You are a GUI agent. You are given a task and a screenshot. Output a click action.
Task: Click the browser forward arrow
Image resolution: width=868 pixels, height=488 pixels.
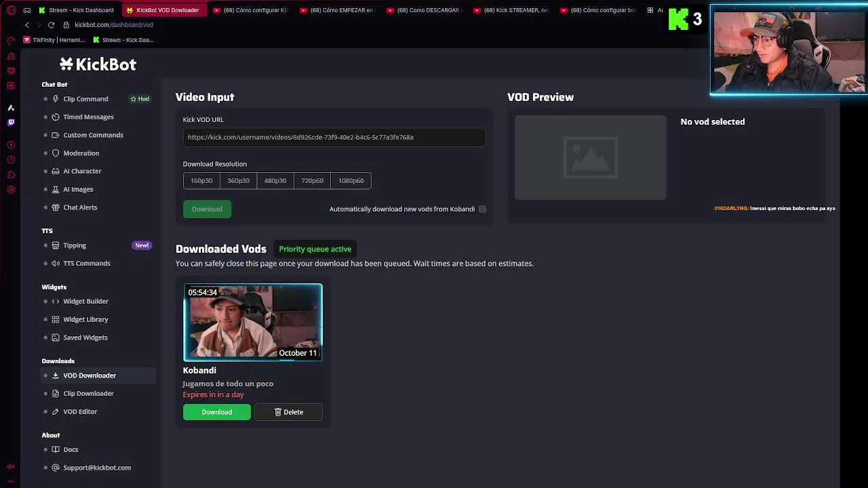coord(39,25)
